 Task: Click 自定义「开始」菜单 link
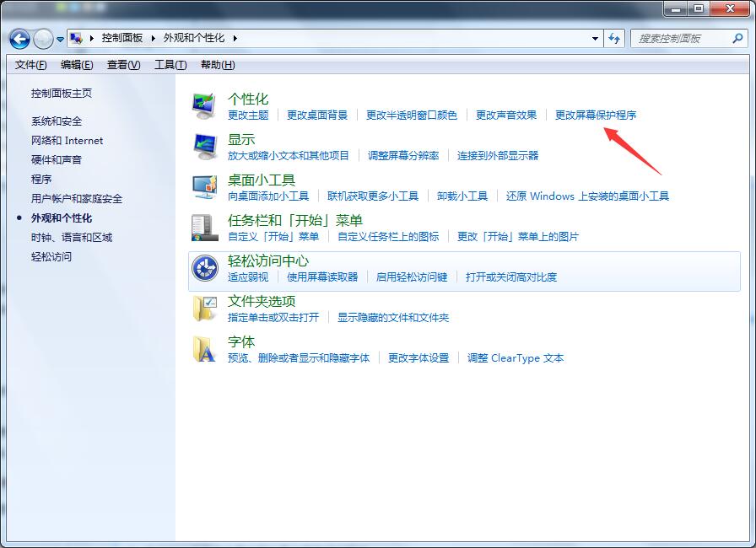[273, 236]
